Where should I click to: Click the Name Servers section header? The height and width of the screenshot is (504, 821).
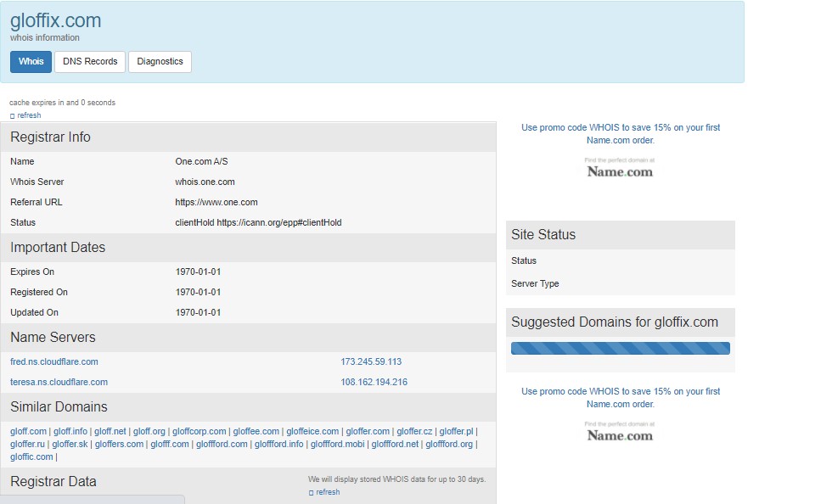click(x=248, y=338)
